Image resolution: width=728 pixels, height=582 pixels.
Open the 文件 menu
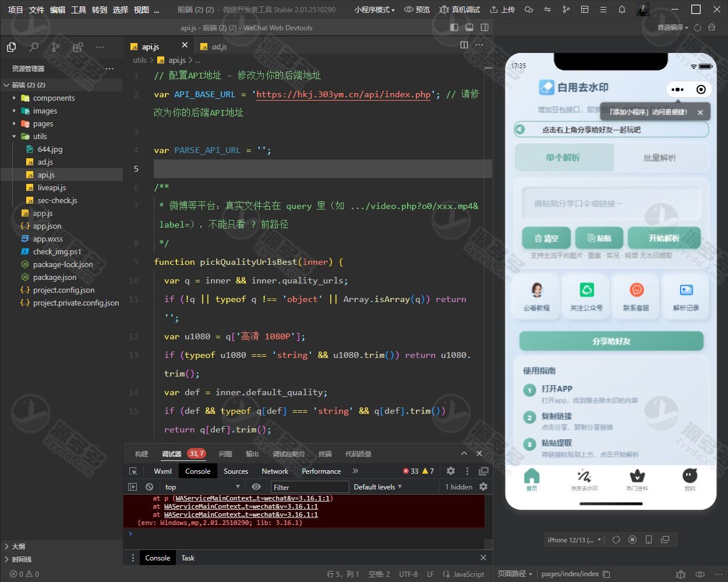click(37, 10)
